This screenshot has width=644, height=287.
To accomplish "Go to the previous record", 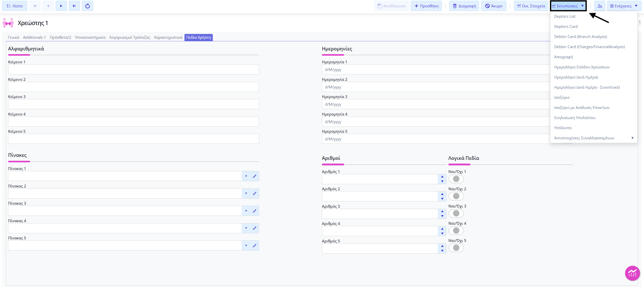I will pyautogui.click(x=48, y=6).
